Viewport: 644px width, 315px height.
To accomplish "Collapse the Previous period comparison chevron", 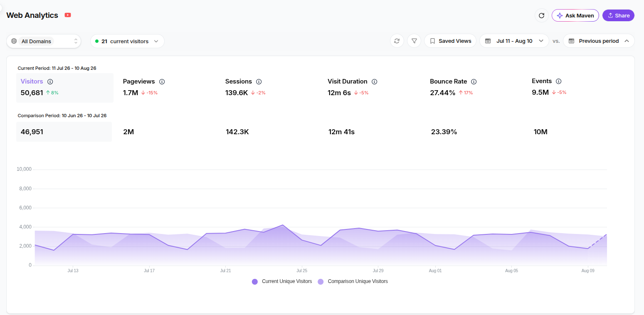I will click(x=627, y=41).
